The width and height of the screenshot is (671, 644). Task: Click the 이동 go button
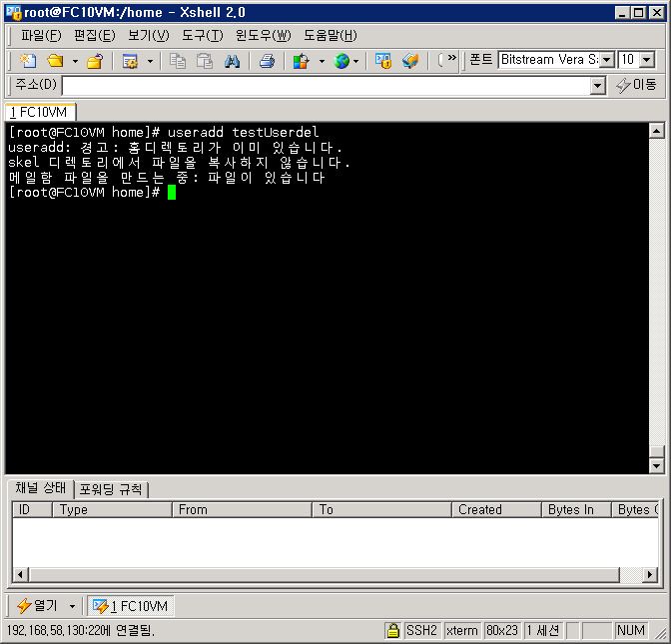pos(636,85)
